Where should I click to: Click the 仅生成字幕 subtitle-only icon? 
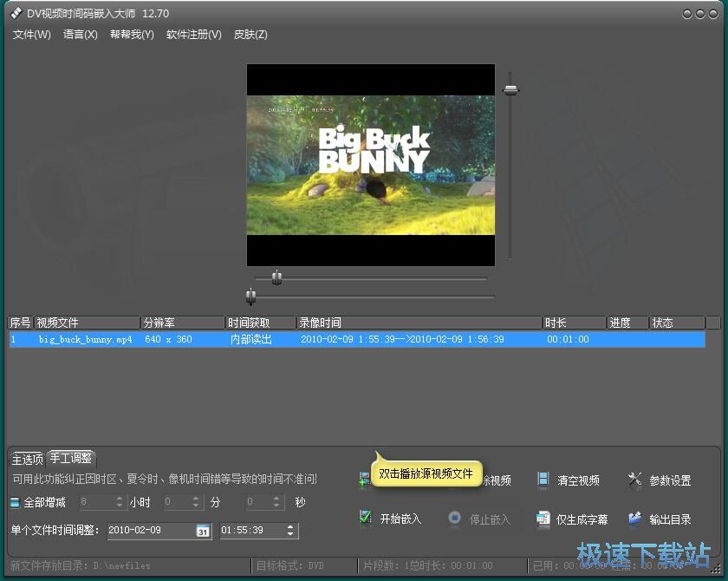coord(543,519)
